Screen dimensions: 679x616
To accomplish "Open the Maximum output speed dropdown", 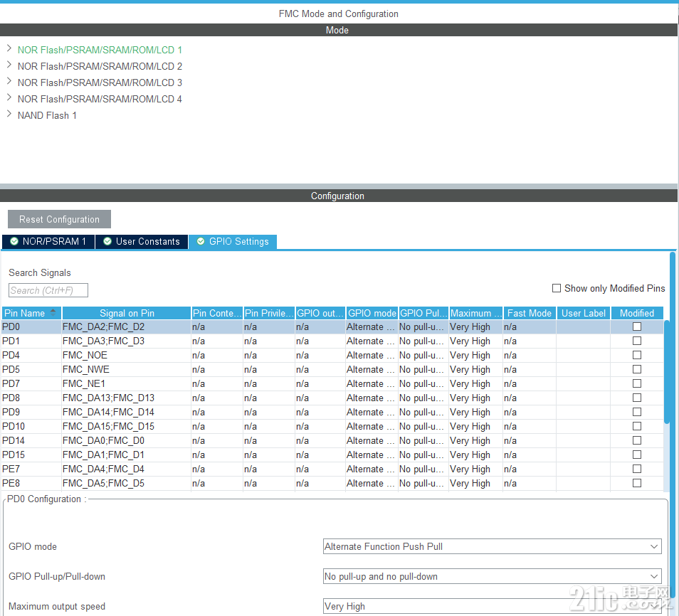I will [x=492, y=606].
